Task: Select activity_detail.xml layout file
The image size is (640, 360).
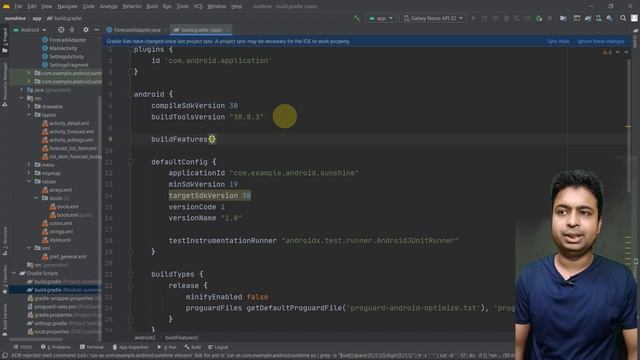Action: click(65, 123)
